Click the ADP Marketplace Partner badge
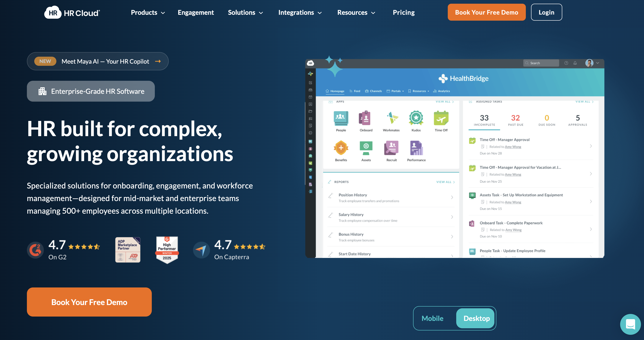The height and width of the screenshot is (340, 644). coord(128,250)
